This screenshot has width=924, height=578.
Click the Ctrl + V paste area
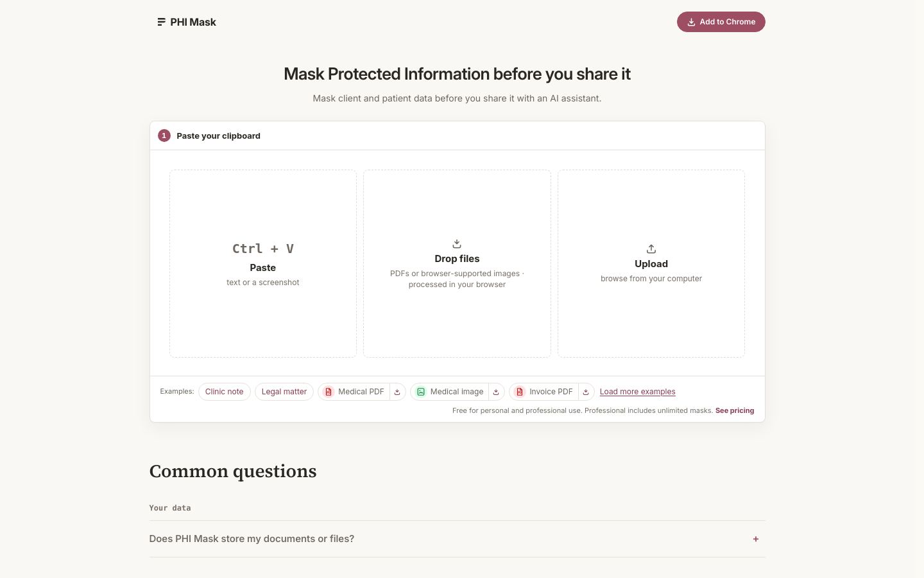point(263,263)
